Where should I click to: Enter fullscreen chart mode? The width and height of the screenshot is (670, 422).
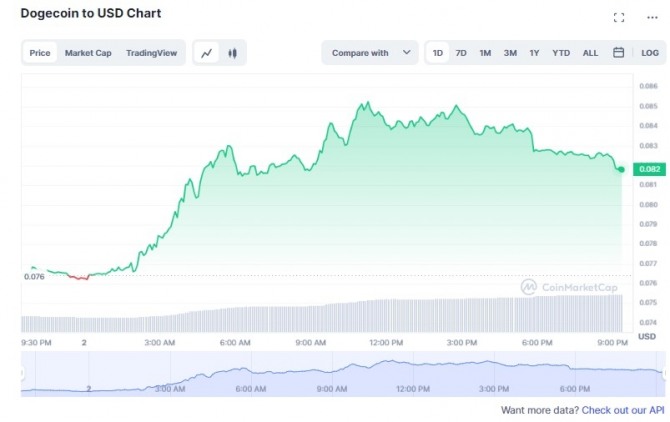click(x=619, y=17)
